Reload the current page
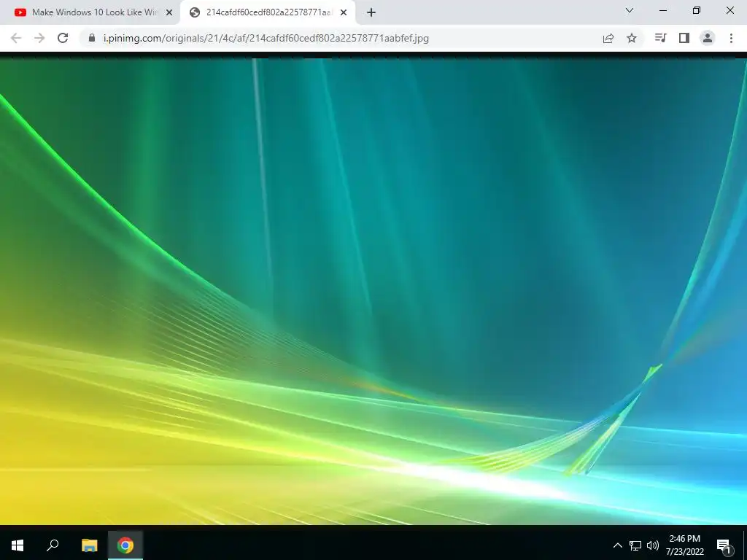The height and width of the screenshot is (560, 747). tap(63, 38)
